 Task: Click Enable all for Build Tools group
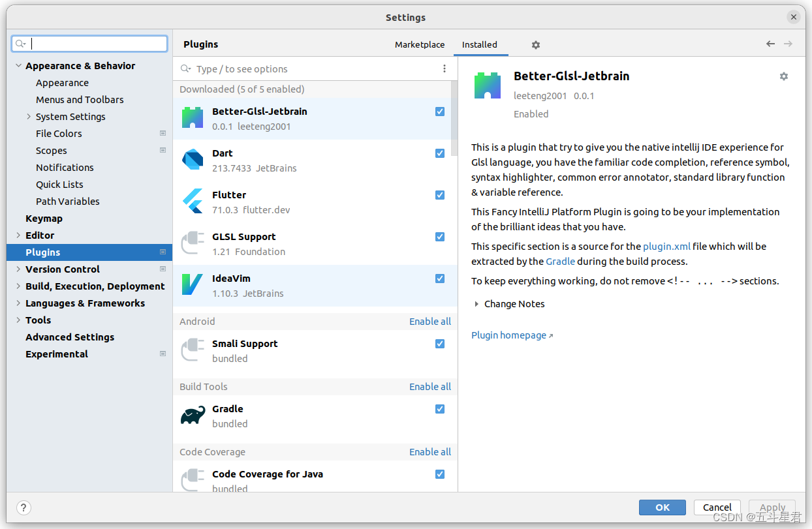pos(430,386)
